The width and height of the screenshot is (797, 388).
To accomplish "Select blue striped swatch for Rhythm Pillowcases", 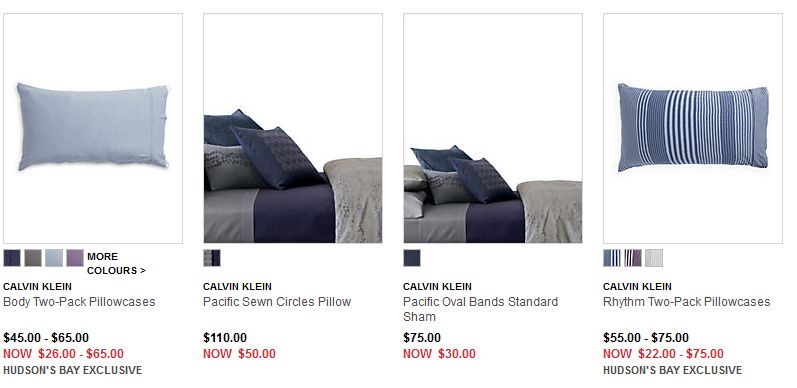I will click(x=612, y=258).
